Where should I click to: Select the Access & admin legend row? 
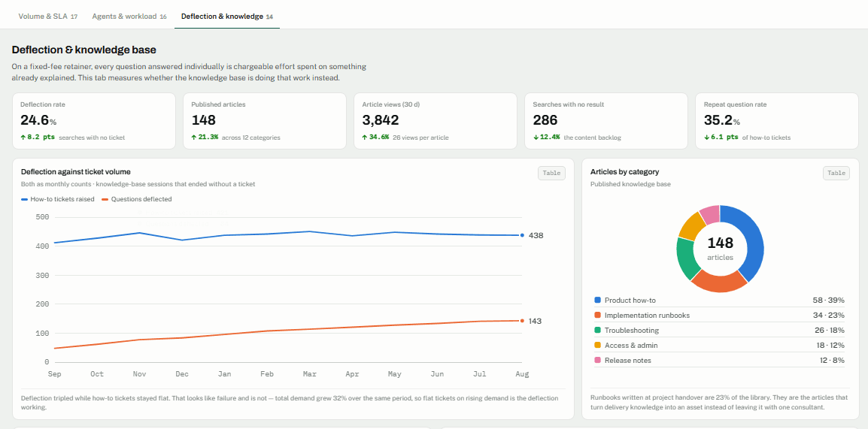pyautogui.click(x=719, y=345)
